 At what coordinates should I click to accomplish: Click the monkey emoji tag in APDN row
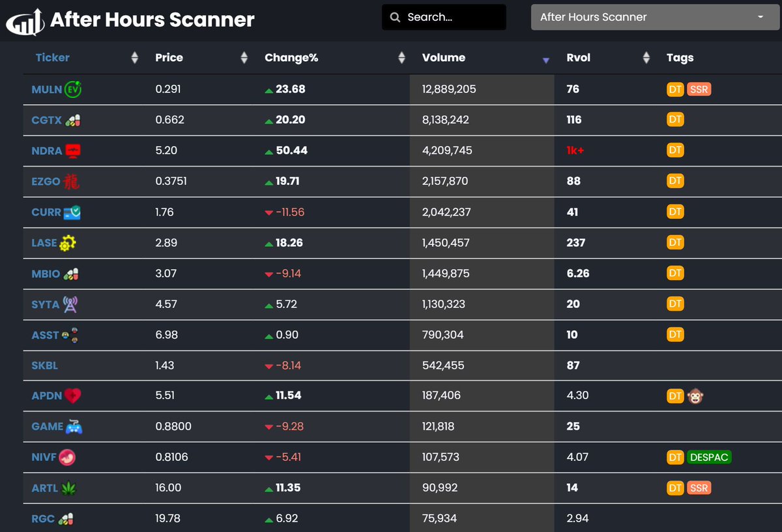tap(696, 395)
